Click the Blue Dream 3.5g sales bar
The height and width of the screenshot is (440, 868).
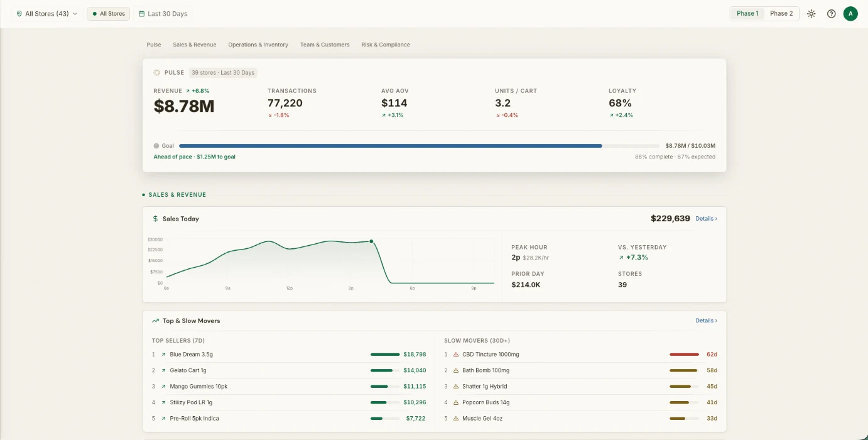pyautogui.click(x=385, y=355)
